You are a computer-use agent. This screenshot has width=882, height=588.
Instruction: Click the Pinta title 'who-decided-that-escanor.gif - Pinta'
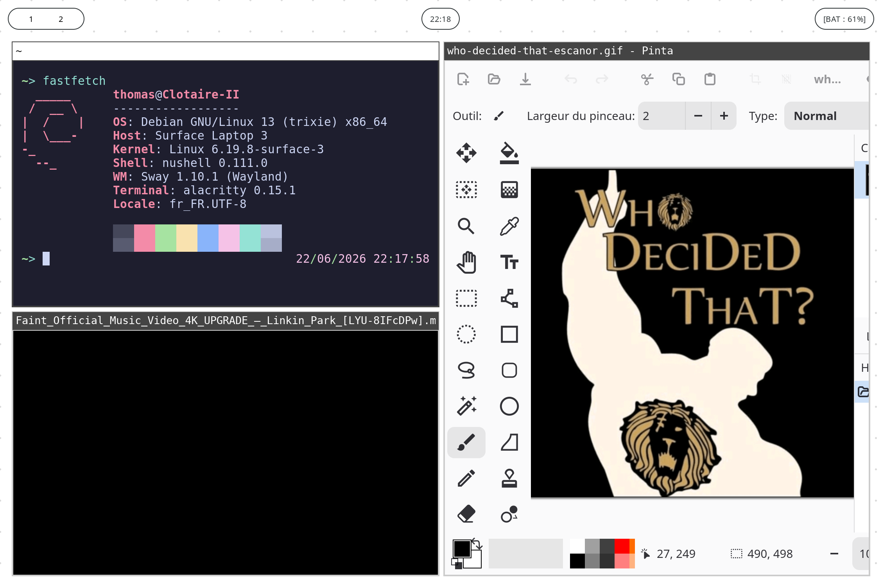(x=560, y=51)
